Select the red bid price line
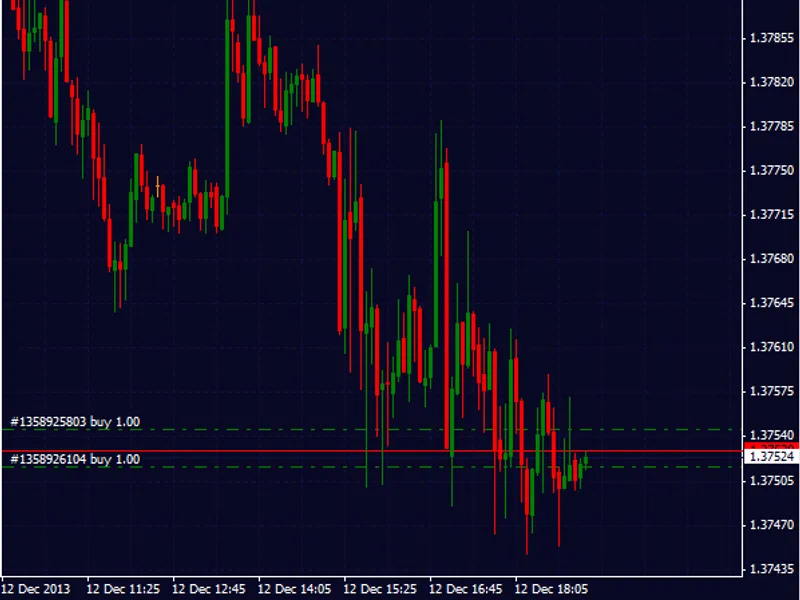The image size is (800, 600). click(372, 451)
